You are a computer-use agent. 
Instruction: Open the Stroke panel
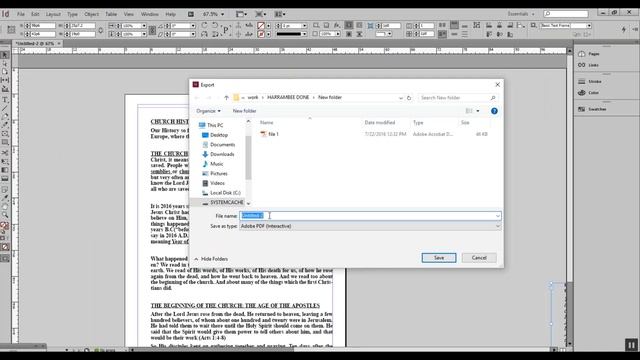point(590,82)
